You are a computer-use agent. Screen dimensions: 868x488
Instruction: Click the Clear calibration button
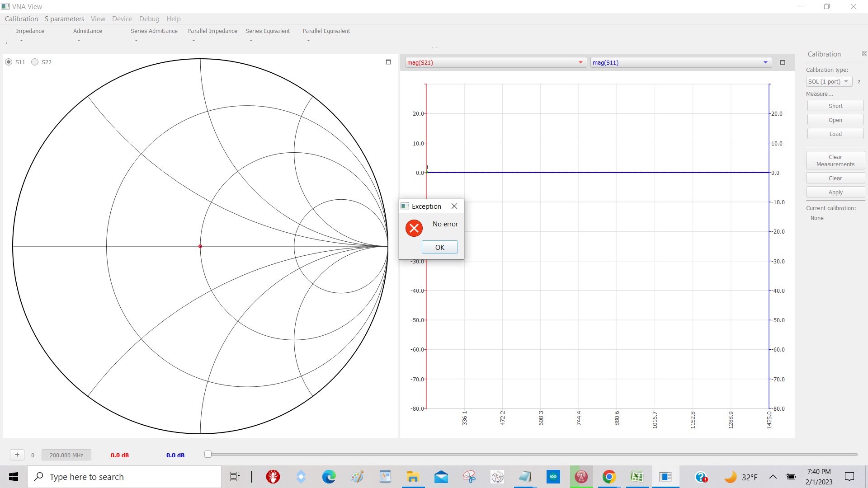coord(835,178)
